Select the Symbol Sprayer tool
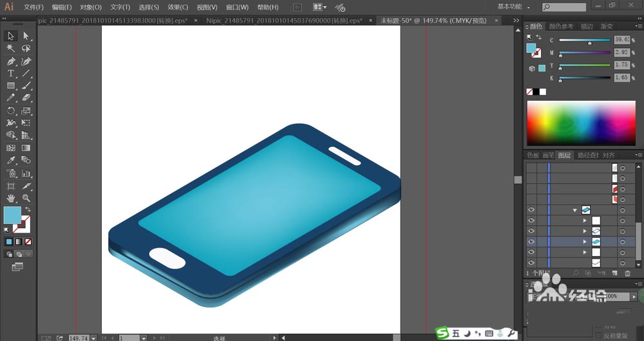The image size is (644, 341). pyautogui.click(x=11, y=173)
